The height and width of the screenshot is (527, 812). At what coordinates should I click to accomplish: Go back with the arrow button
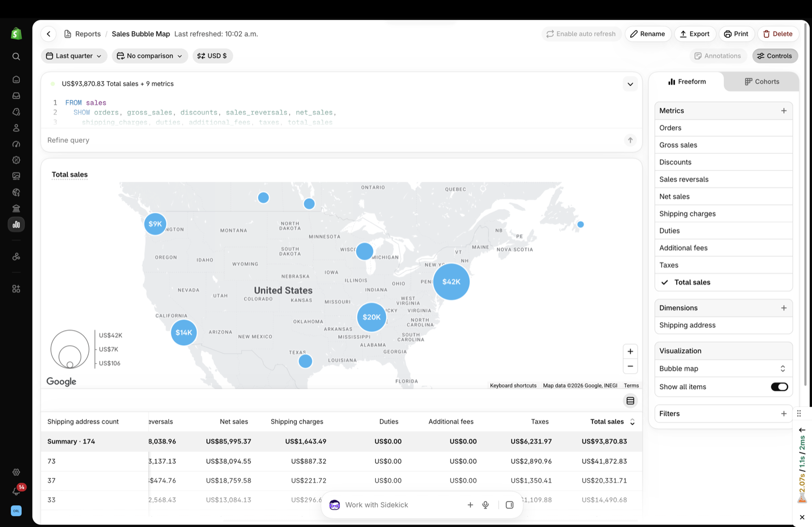49,34
